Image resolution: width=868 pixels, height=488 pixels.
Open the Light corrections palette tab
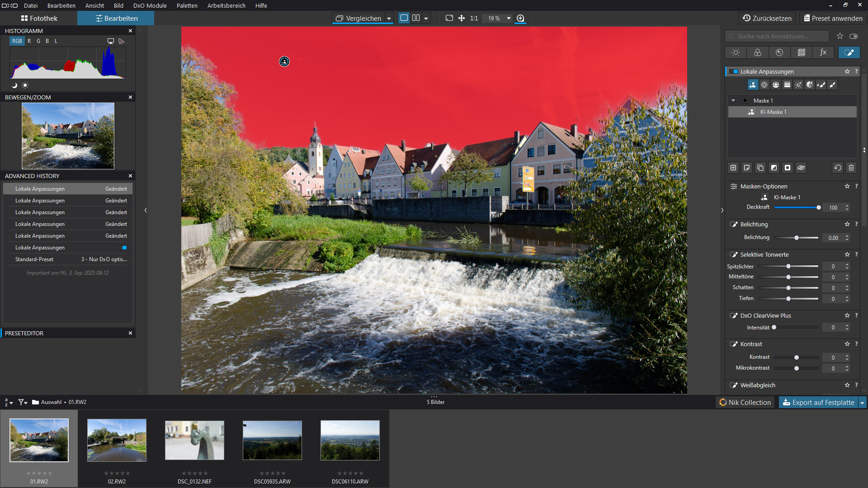(736, 52)
